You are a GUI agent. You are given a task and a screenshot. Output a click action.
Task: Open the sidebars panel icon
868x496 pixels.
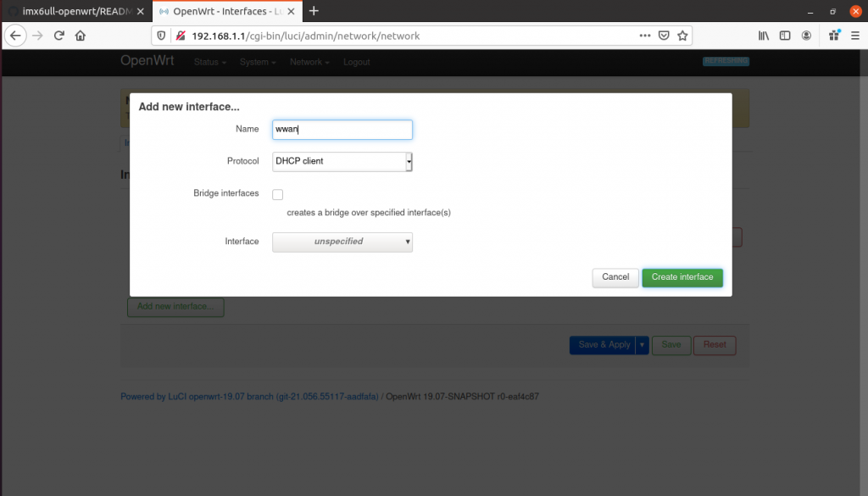click(x=785, y=36)
